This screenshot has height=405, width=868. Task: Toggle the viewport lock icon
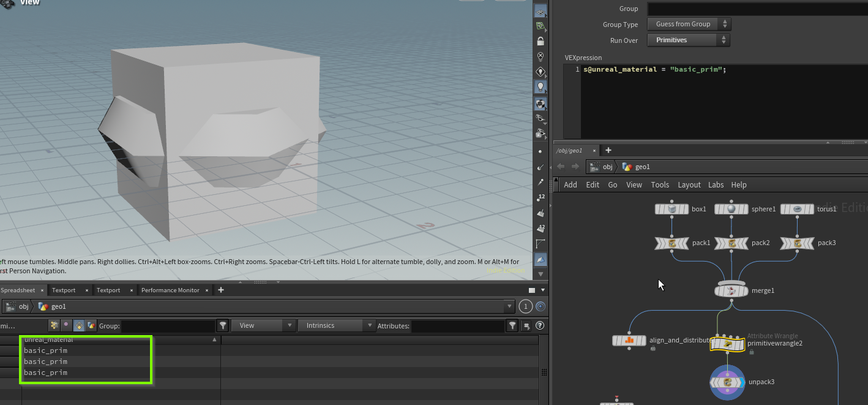tap(541, 42)
